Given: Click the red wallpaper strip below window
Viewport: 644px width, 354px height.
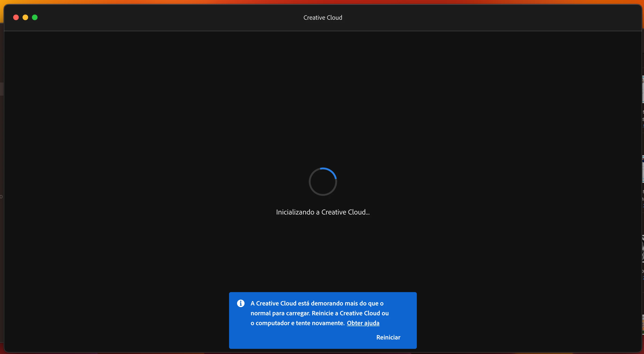Looking at the screenshot, I should tap(150, 353).
